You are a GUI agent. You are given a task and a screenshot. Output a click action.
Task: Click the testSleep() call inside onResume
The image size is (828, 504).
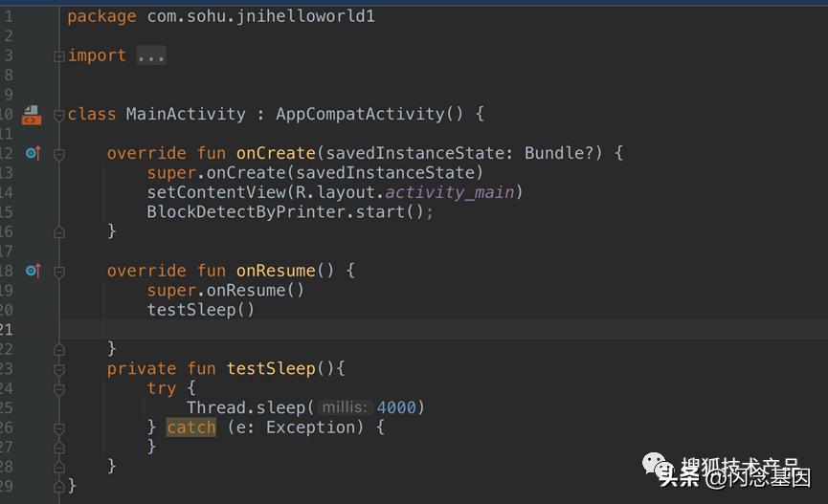point(201,310)
